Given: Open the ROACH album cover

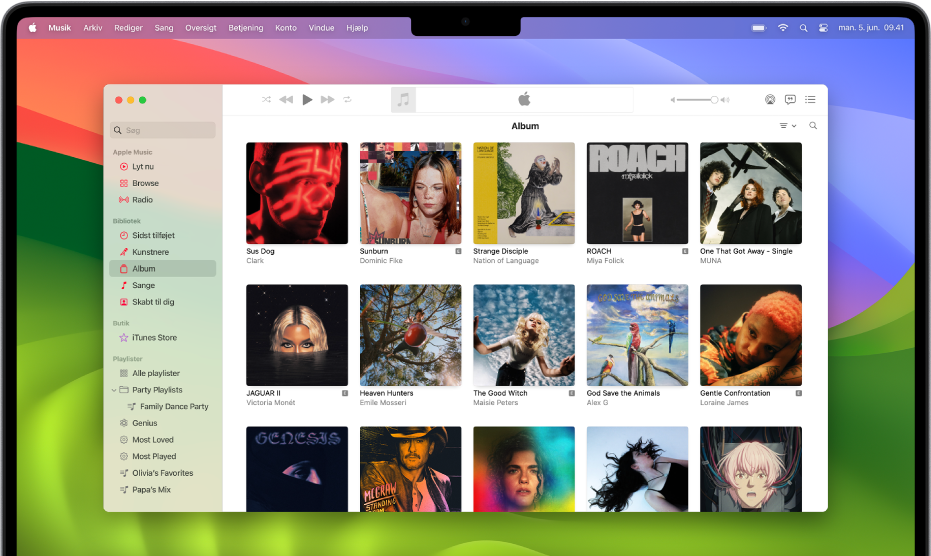Looking at the screenshot, I should point(637,193).
